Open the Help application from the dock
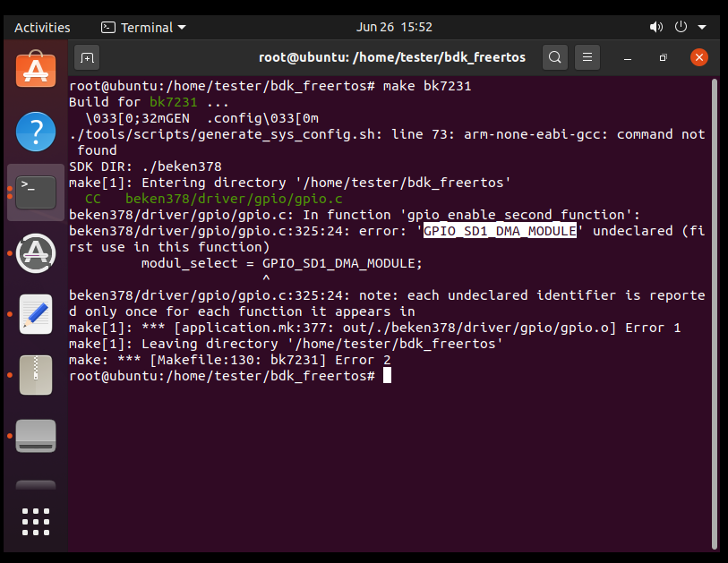The width and height of the screenshot is (728, 563). (36, 130)
